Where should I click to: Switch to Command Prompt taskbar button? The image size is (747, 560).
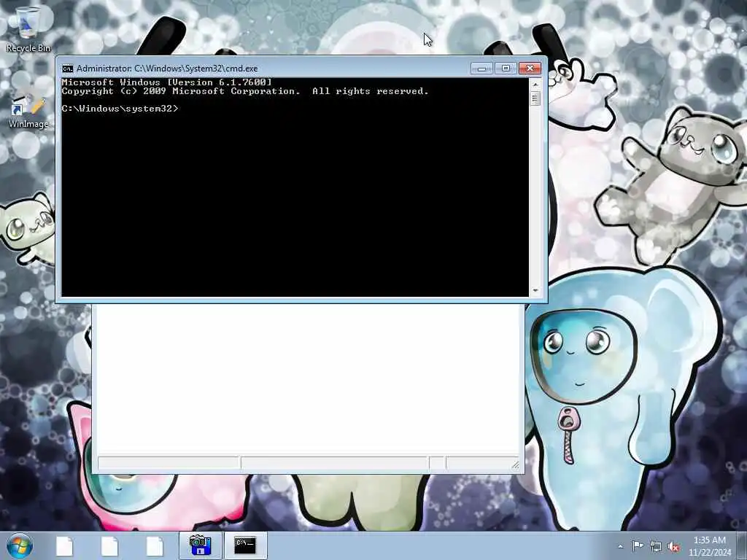click(245, 545)
